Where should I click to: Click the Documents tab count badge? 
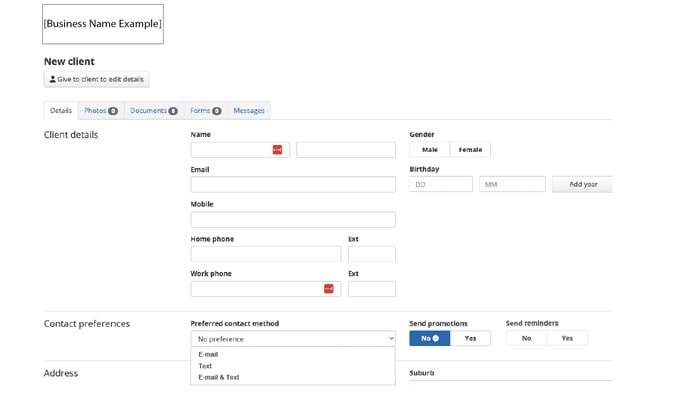173,111
